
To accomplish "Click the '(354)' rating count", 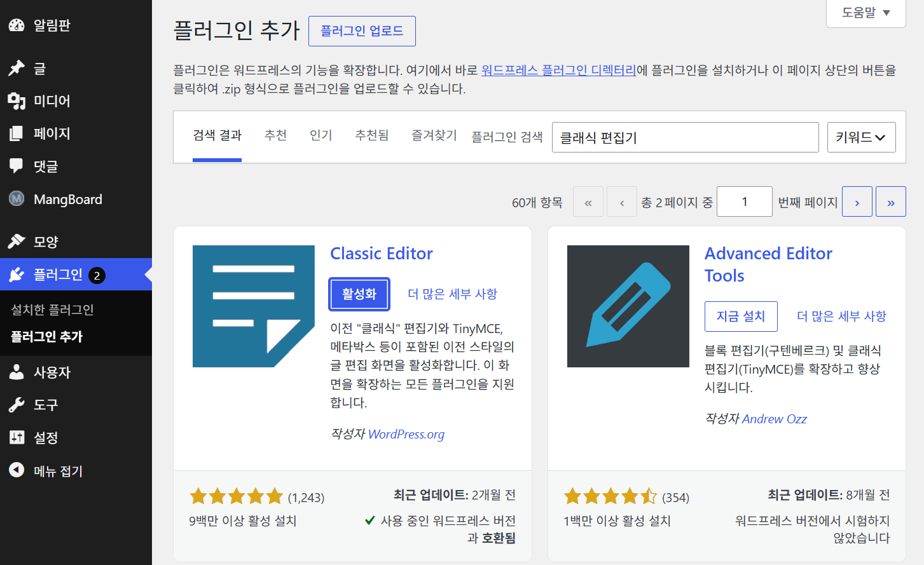I will pyautogui.click(x=675, y=497).
